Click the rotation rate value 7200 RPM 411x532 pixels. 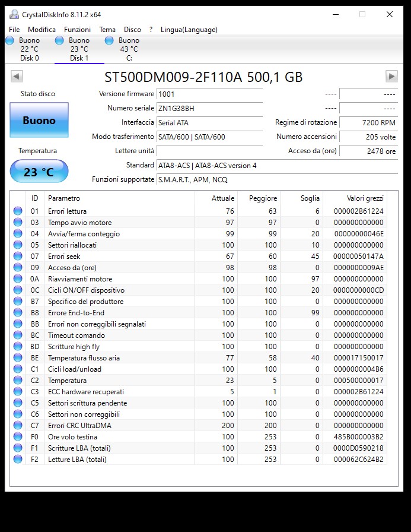pyautogui.click(x=368, y=122)
